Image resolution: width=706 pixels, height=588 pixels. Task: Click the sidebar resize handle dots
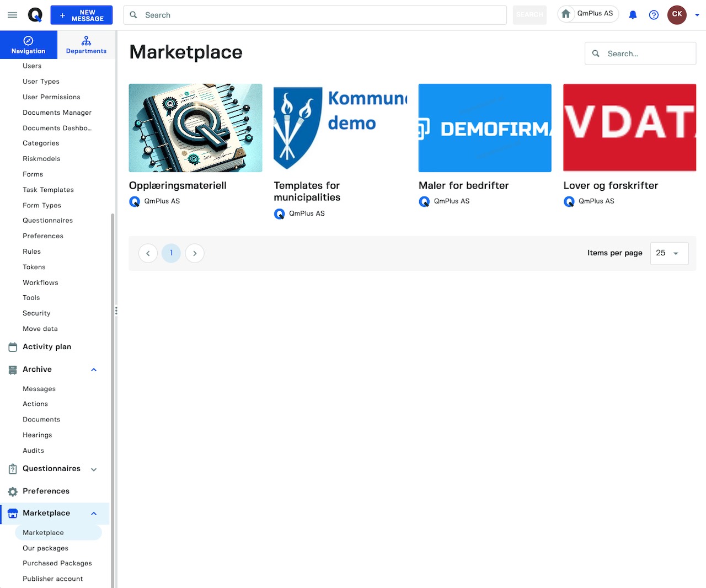[x=116, y=311]
